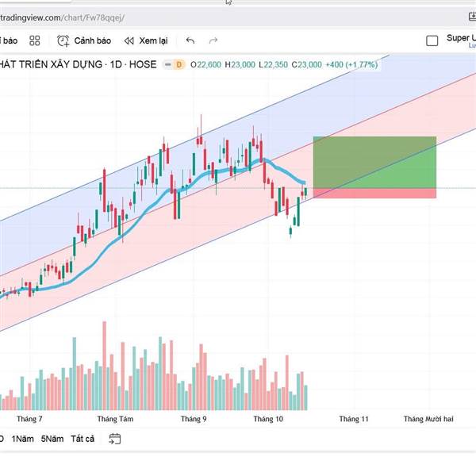476x476 pixels.
Task: Click the red stop-loss zone of position
Action: click(374, 193)
